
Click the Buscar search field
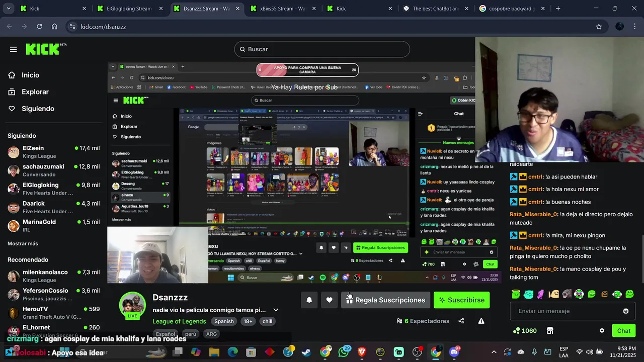322,49
